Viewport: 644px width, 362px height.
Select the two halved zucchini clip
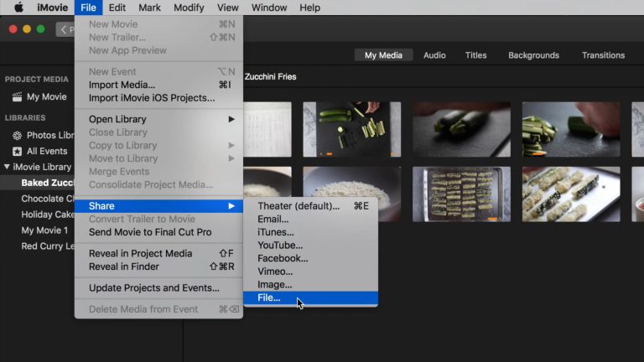point(462,129)
